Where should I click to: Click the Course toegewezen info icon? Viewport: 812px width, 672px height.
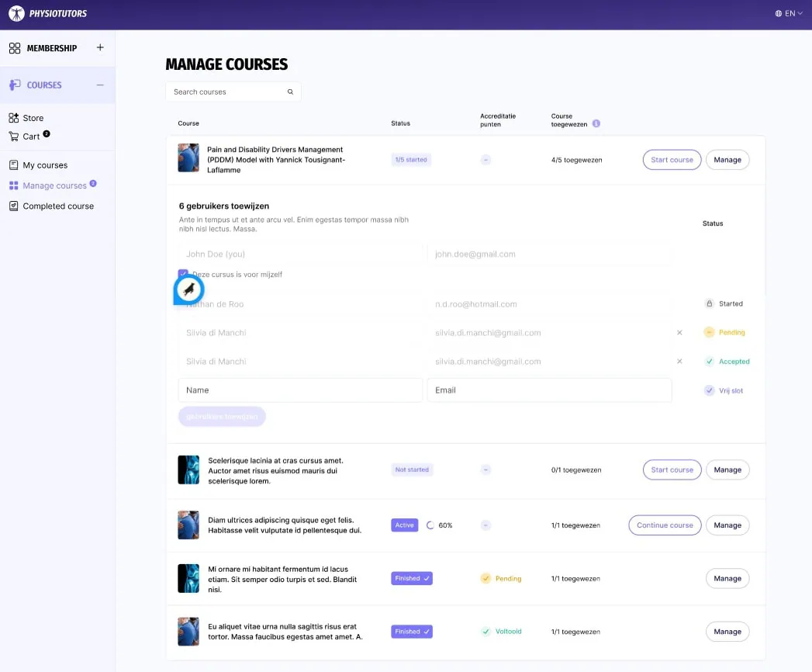point(596,123)
